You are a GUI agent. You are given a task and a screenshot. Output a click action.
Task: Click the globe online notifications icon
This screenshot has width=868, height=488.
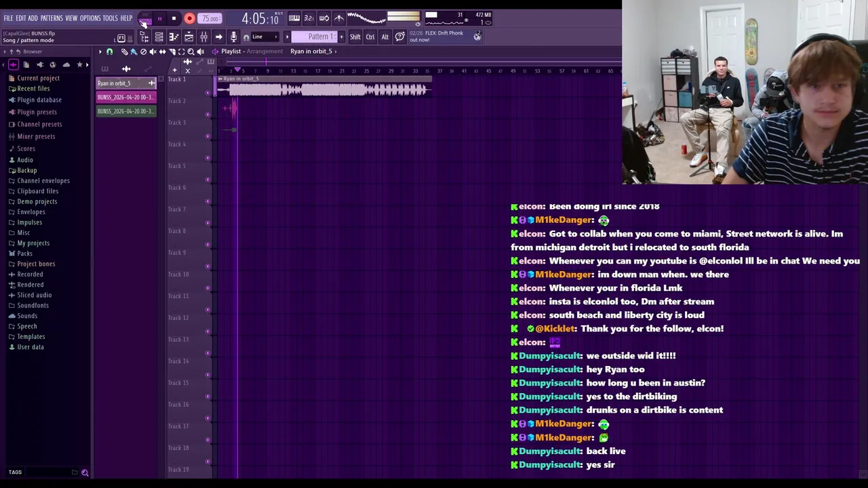click(x=477, y=37)
